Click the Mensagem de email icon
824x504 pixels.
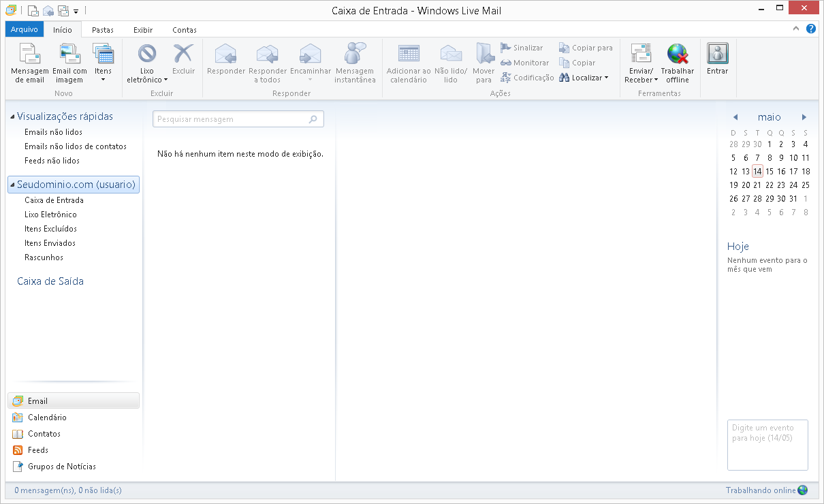point(29,54)
